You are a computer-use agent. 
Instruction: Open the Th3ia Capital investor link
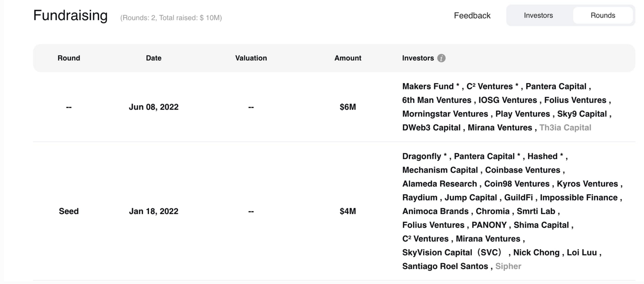565,128
